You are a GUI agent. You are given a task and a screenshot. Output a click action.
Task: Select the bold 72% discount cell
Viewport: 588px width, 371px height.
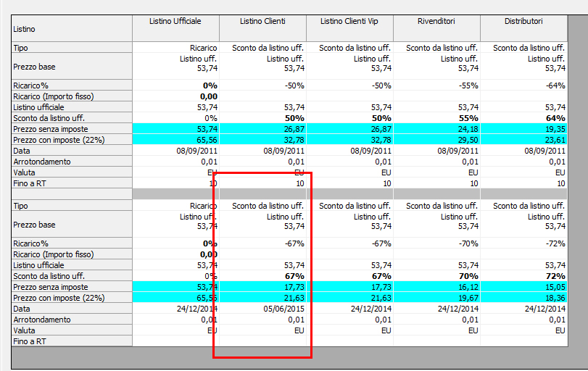pos(523,276)
